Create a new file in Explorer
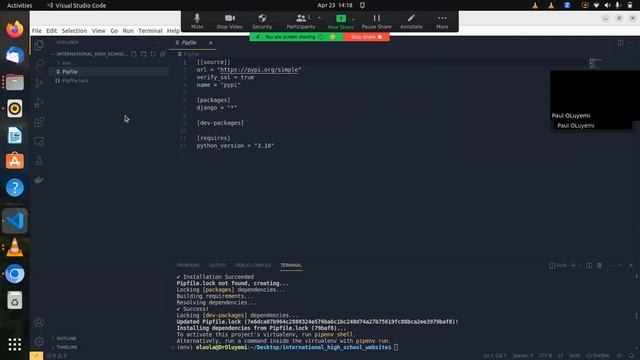Image resolution: width=640 pixels, height=360 pixels. (x=134, y=54)
